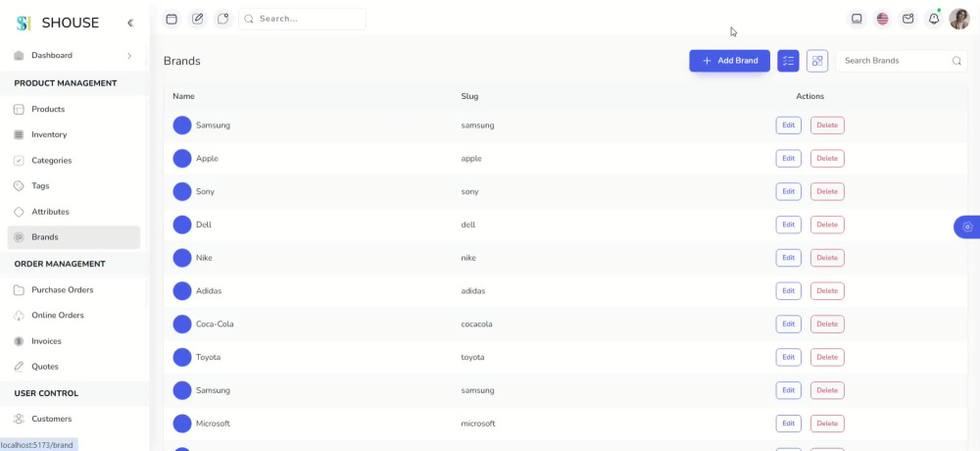This screenshot has height=451, width=980.
Task: Click the magnifier icon in Search Brands
Action: pyautogui.click(x=956, y=61)
